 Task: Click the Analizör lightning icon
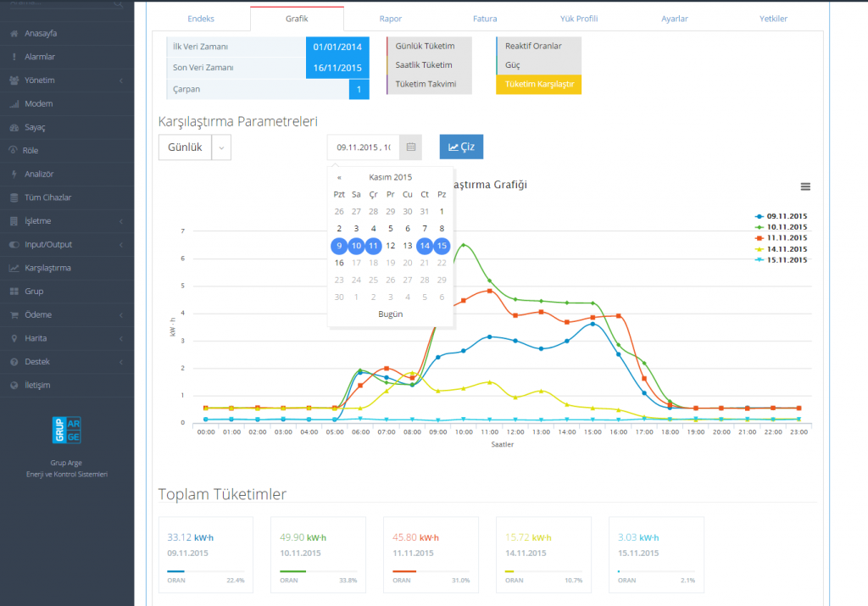point(14,175)
